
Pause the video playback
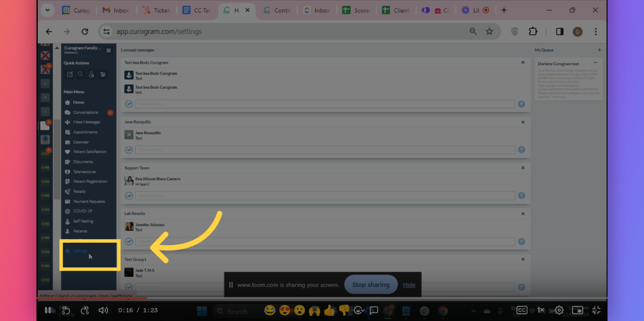[48, 310]
